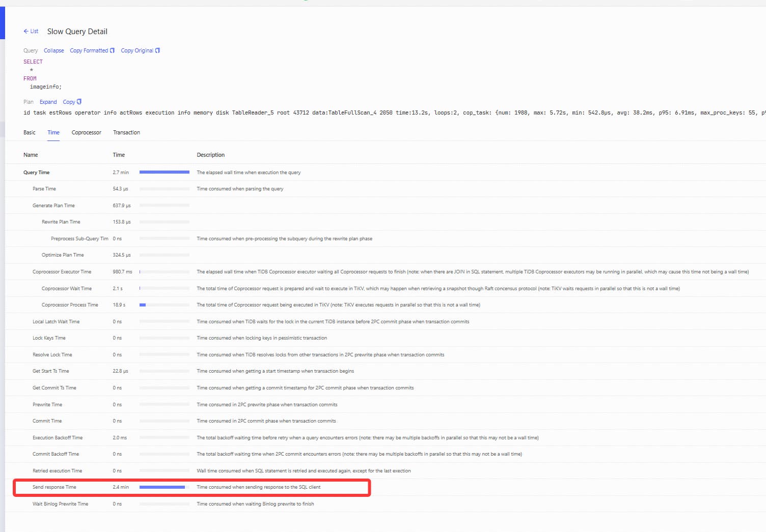Screen dimensions: 766x532
Task: Click the Get Commit Ts Time label
Action: pyautogui.click(x=54, y=388)
